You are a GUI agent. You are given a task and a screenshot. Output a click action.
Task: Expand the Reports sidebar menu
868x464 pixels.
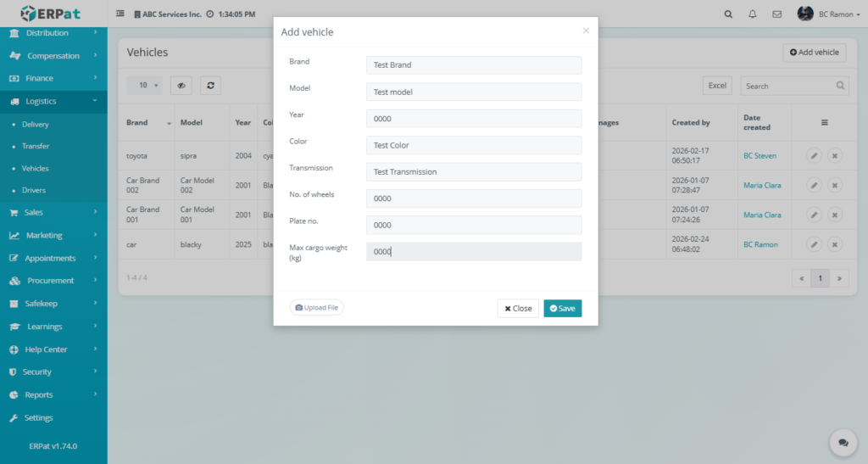(53, 394)
